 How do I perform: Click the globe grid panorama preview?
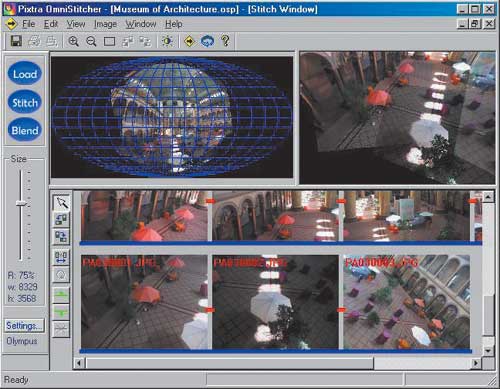[x=172, y=117]
